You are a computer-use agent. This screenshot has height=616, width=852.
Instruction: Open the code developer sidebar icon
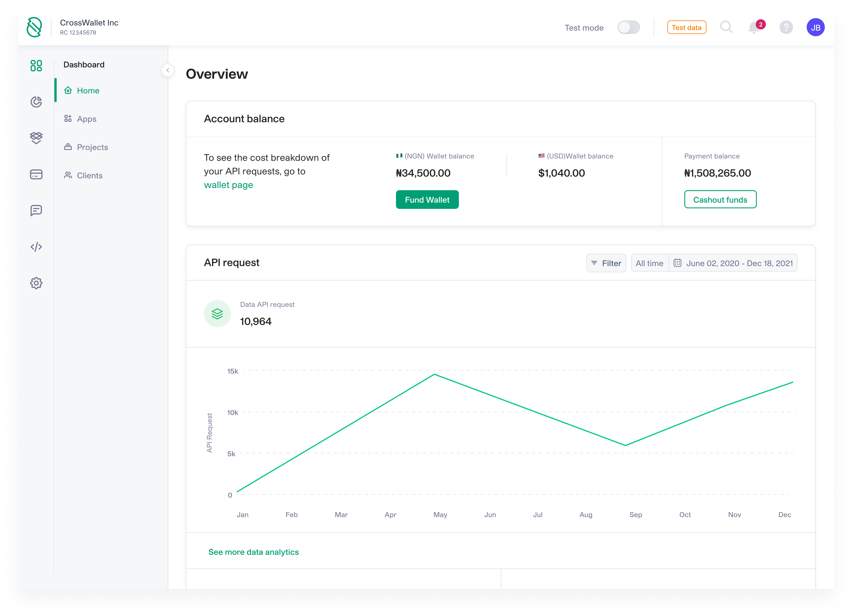(36, 247)
